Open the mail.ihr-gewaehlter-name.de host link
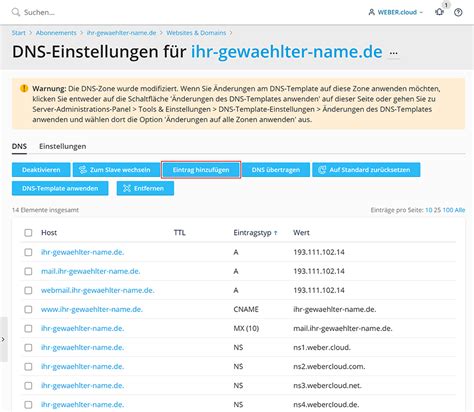The width and height of the screenshot is (474, 412). pyautogui.click(x=90, y=271)
